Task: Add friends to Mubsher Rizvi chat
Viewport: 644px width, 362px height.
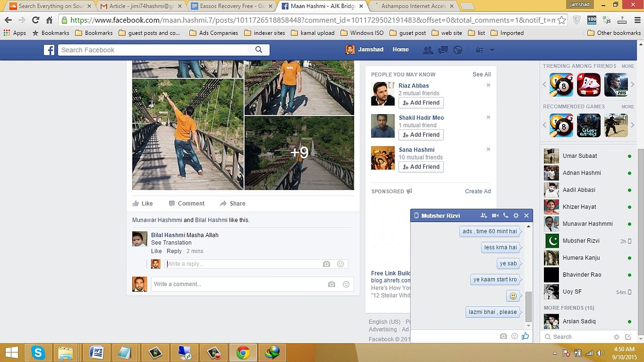Action: click(x=484, y=215)
